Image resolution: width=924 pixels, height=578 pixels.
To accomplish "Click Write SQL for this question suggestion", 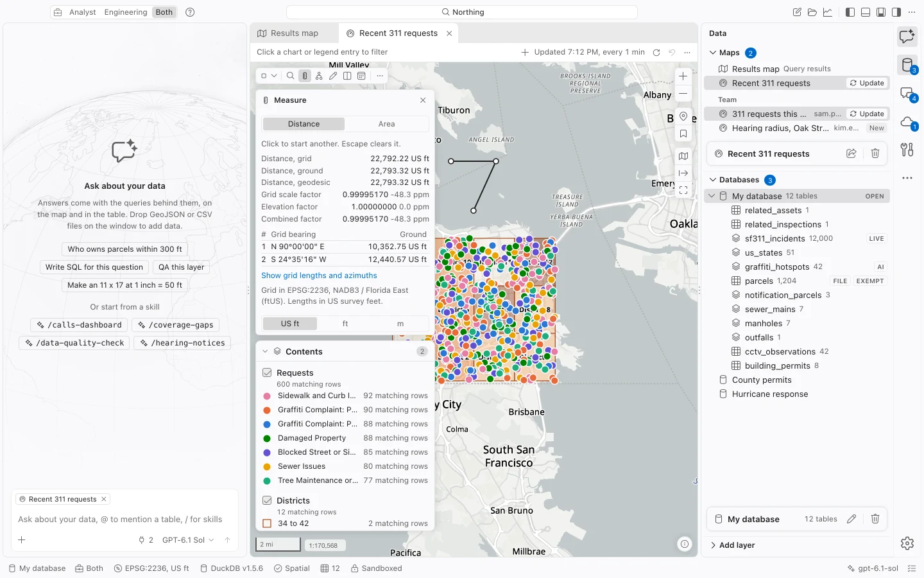I will coord(94,267).
